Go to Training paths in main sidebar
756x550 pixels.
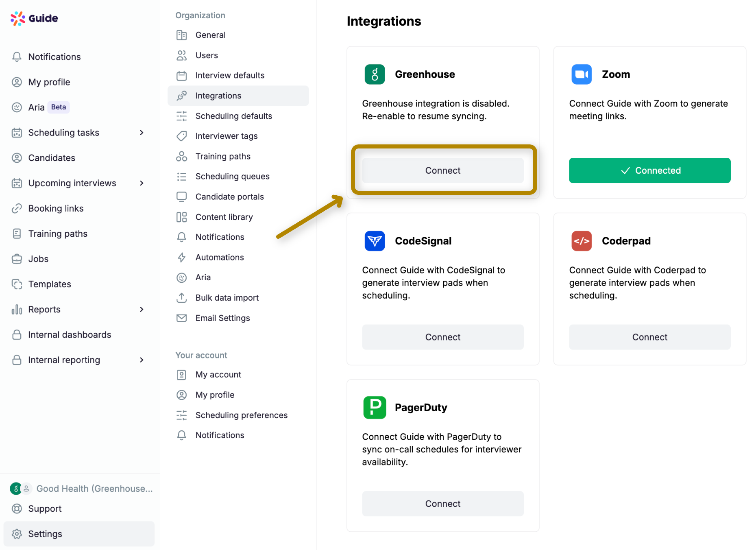(x=79, y=234)
